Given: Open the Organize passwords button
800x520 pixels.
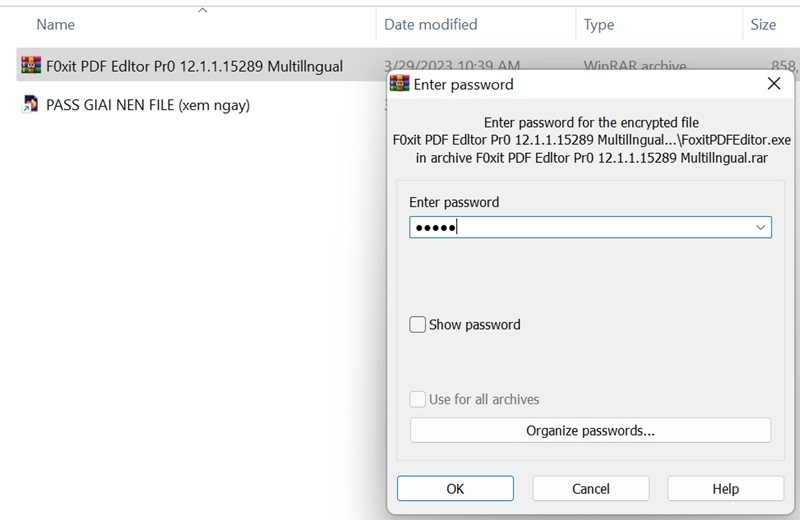Looking at the screenshot, I should pyautogui.click(x=590, y=431).
